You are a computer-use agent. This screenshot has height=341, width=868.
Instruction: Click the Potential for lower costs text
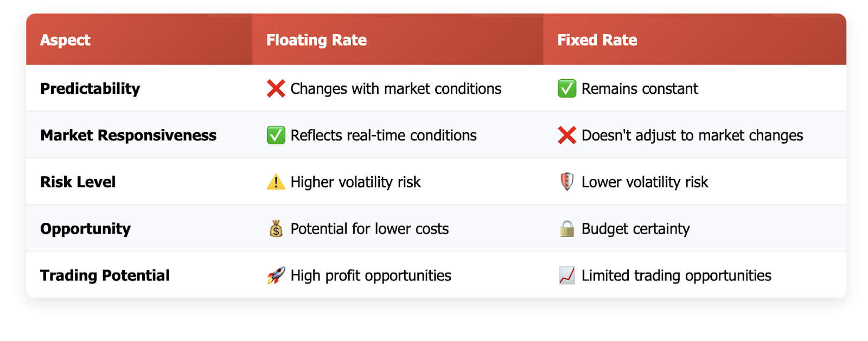click(x=369, y=229)
